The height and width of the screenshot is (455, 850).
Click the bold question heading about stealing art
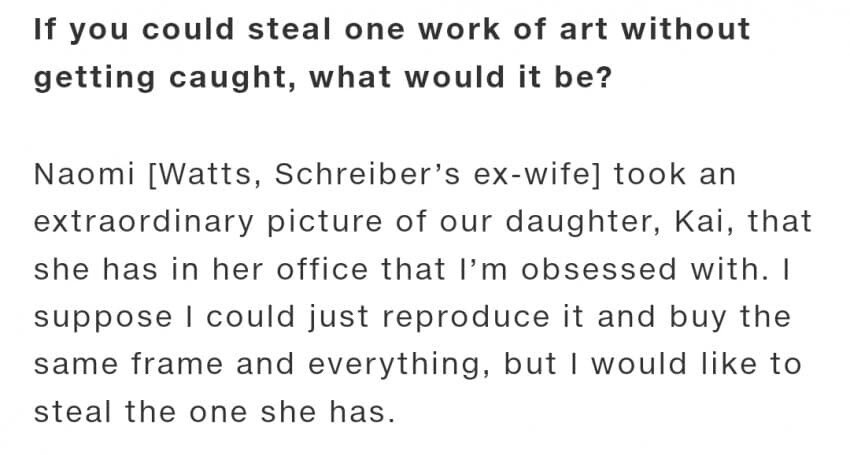pos(392,53)
